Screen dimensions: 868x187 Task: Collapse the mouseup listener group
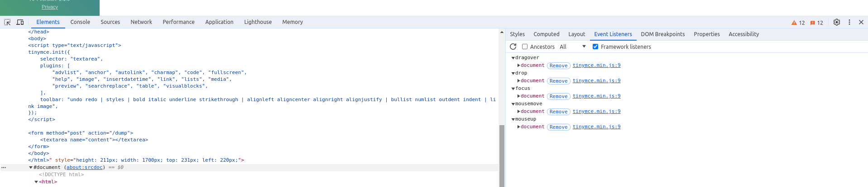coord(513,119)
